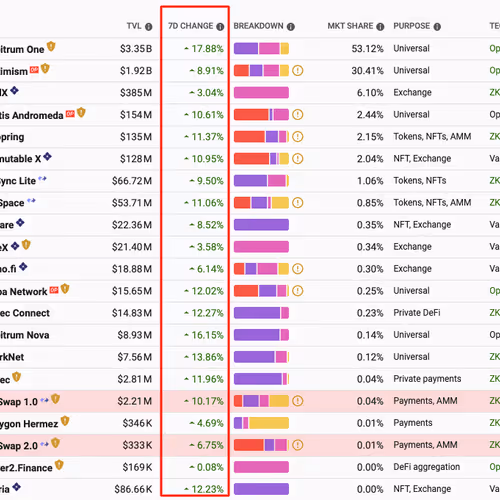Click the shield icon next to Andromeda

(x=81, y=112)
